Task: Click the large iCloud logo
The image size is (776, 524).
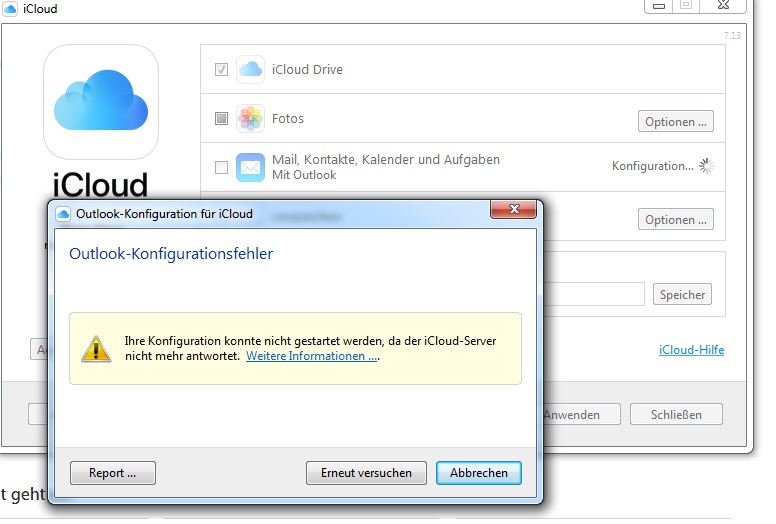Action: pos(101,102)
